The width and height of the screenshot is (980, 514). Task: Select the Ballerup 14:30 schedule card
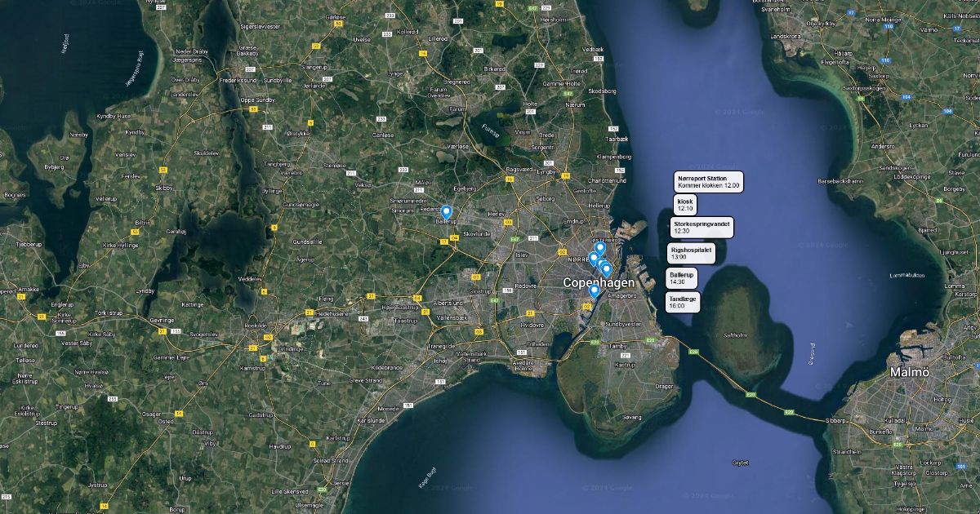[682, 278]
